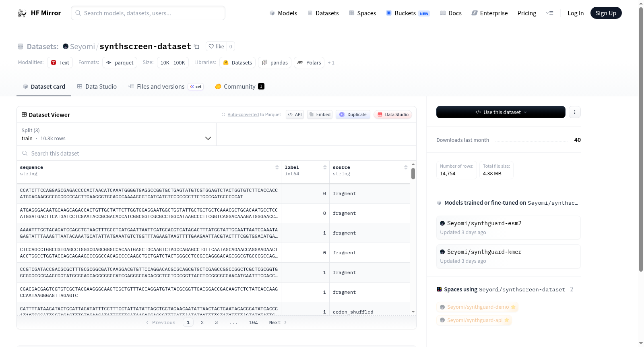Click the page vertical scrollbar thumb
644x347 pixels.
(x=641, y=139)
